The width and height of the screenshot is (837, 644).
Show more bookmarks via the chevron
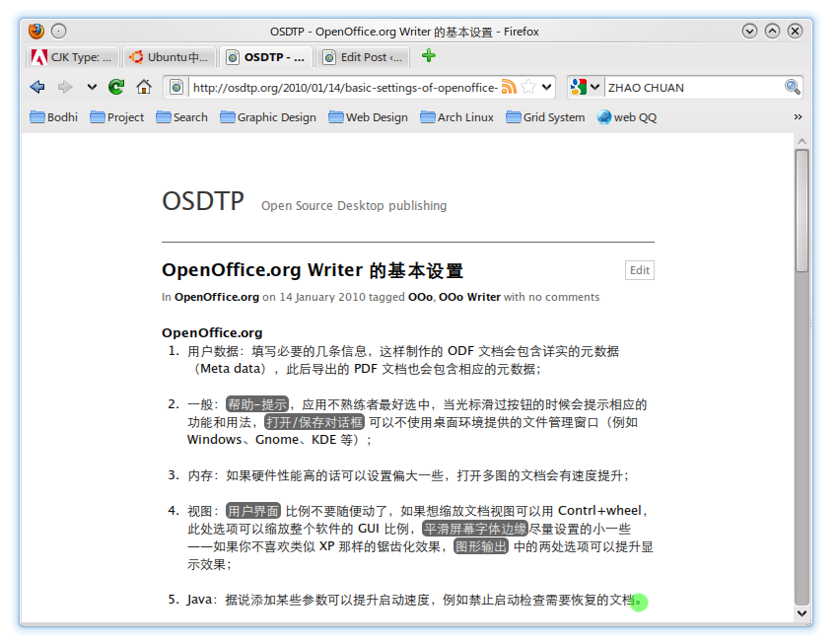coord(798,117)
